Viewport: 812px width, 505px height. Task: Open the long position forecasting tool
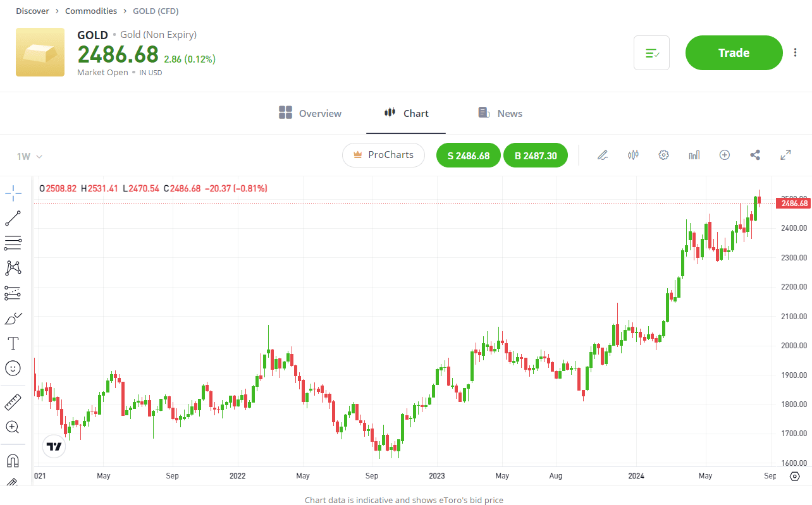click(13, 293)
